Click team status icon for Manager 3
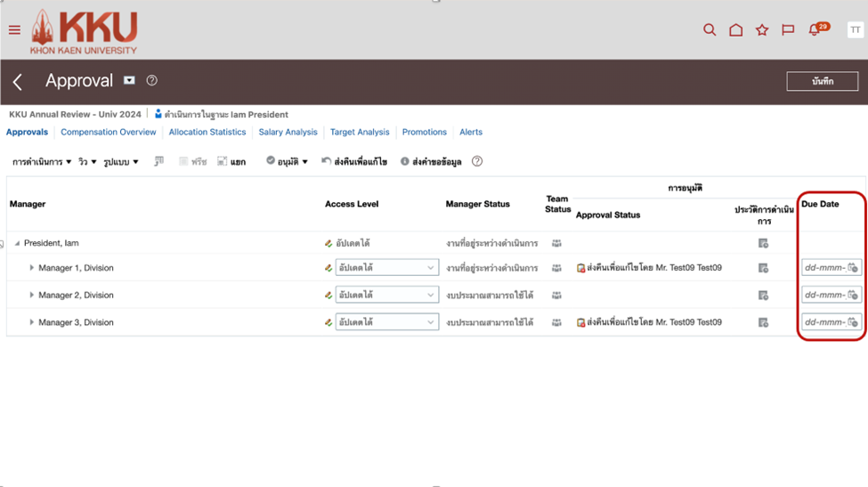The height and width of the screenshot is (487, 868). point(557,322)
